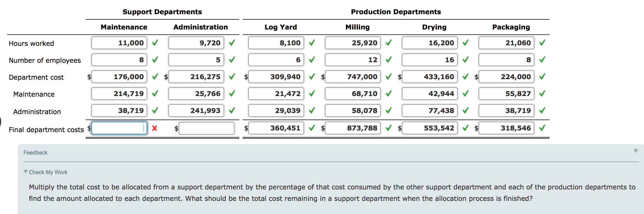Click Packaging Administration allocation field 38,719
This screenshot has width=644, height=214.
(506, 111)
